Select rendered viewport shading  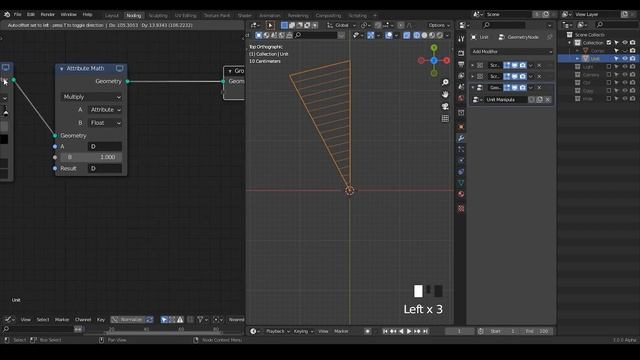pyautogui.click(x=440, y=36)
